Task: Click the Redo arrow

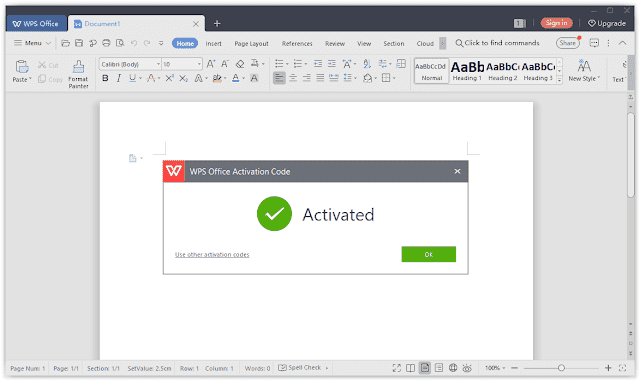Action: pos(147,43)
